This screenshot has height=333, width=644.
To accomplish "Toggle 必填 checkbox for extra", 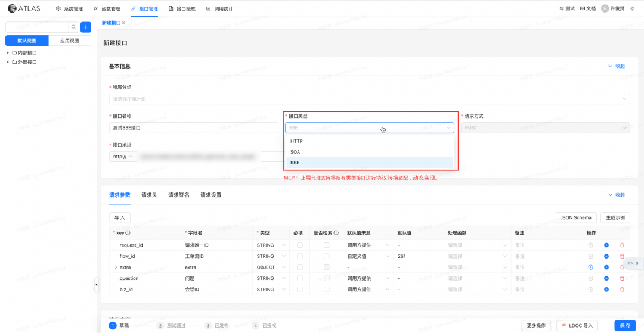I will (300, 267).
